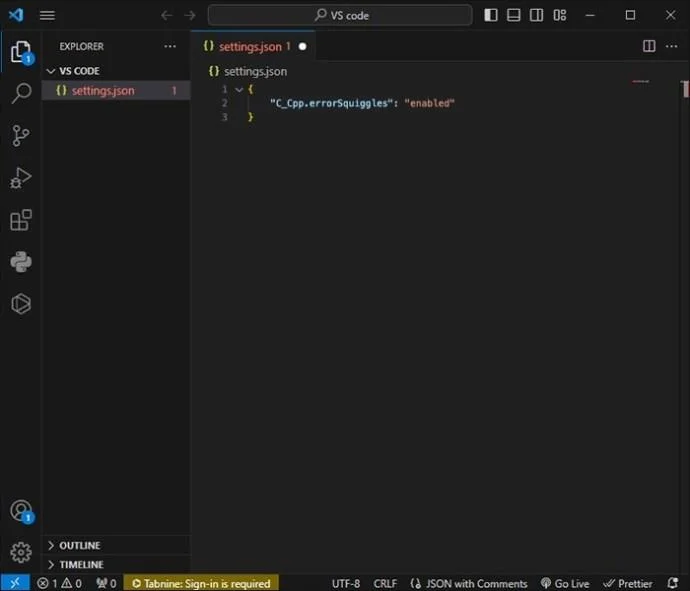
Task: Start Go Live server
Action: tap(565, 584)
